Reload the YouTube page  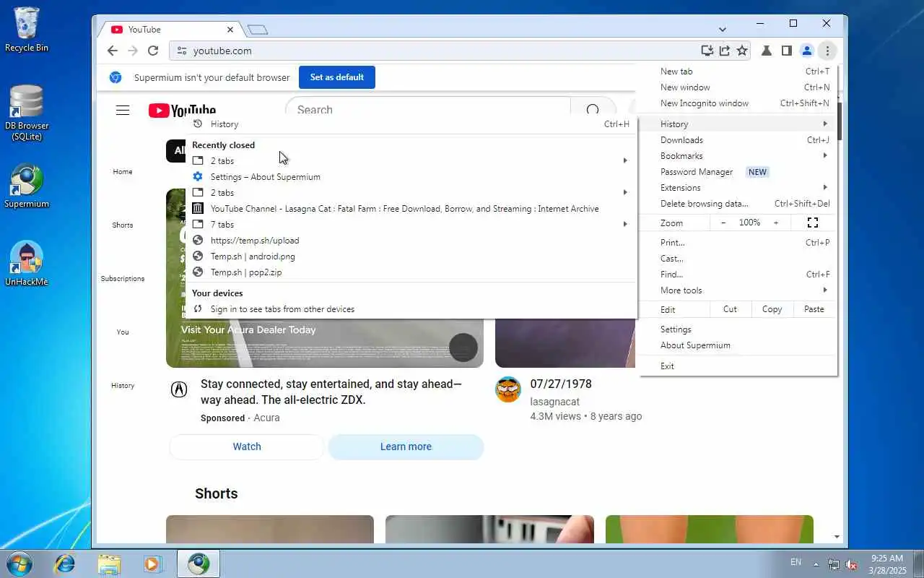[x=153, y=51]
